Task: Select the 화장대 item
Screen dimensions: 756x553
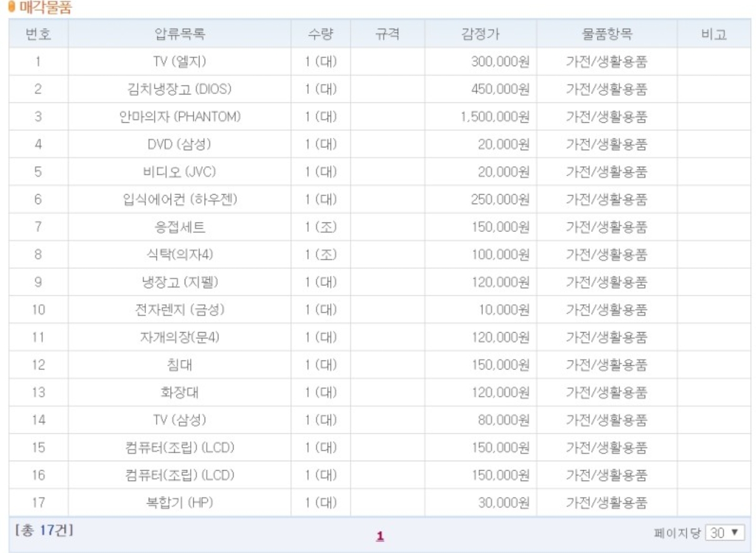Action: (180, 392)
